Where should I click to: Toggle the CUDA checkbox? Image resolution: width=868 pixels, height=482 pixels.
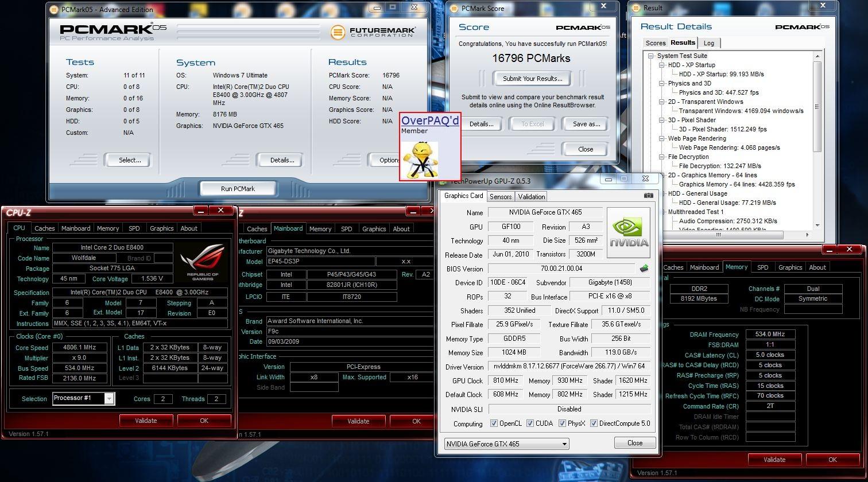530,423
